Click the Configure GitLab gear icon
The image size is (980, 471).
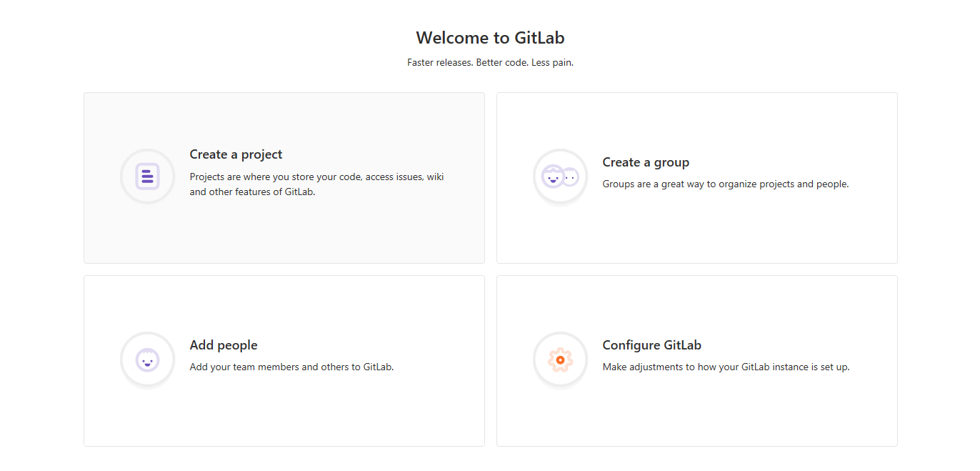click(x=560, y=360)
